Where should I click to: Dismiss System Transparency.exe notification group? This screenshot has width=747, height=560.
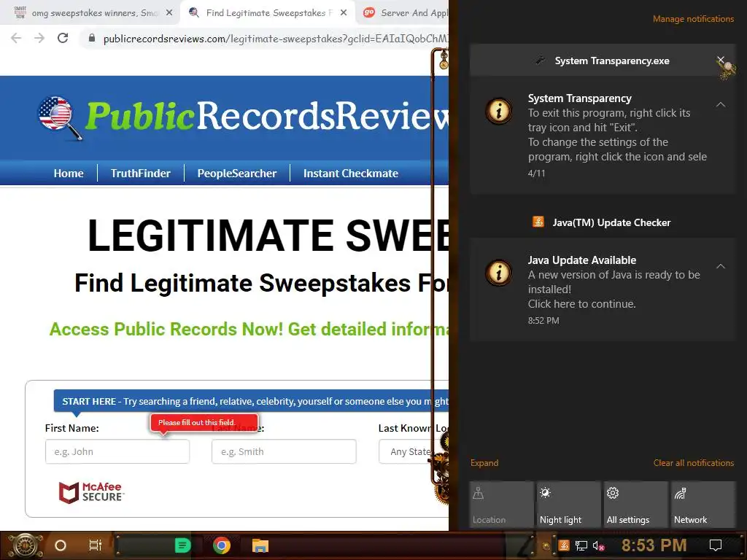point(721,60)
